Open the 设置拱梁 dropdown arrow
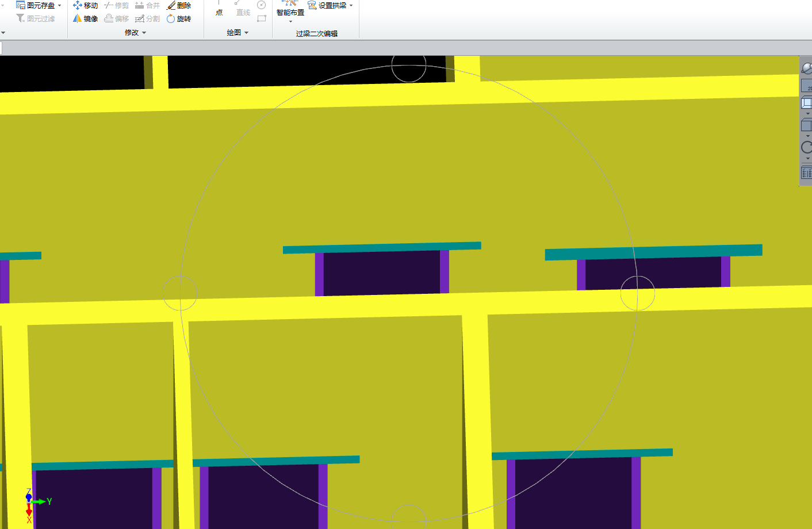This screenshot has width=812, height=529. point(351,6)
